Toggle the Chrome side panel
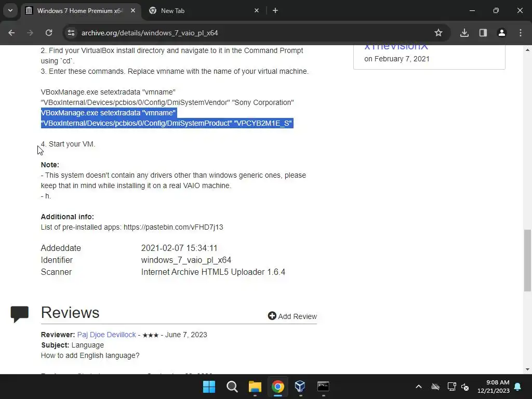Image resolution: width=532 pixels, height=399 pixels. click(x=483, y=33)
